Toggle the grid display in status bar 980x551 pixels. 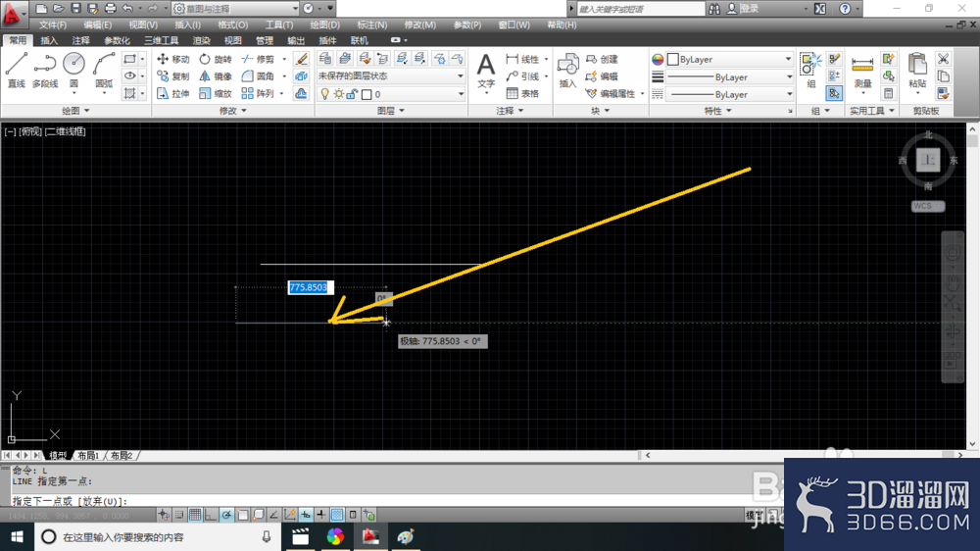tap(195, 515)
